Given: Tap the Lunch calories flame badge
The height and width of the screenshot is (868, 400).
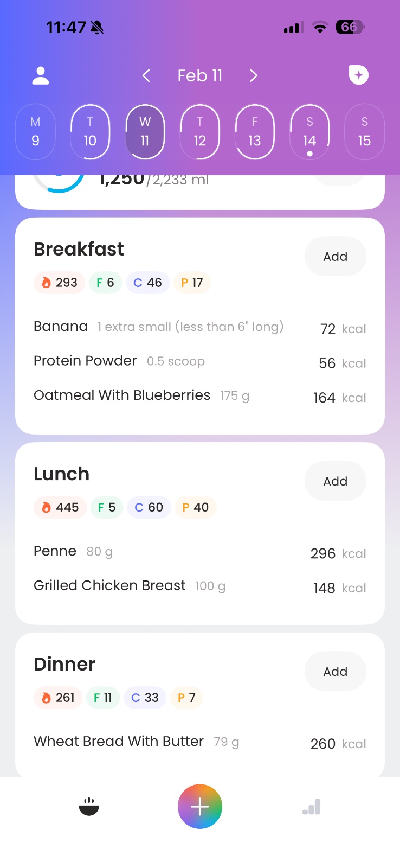Looking at the screenshot, I should click(60, 507).
